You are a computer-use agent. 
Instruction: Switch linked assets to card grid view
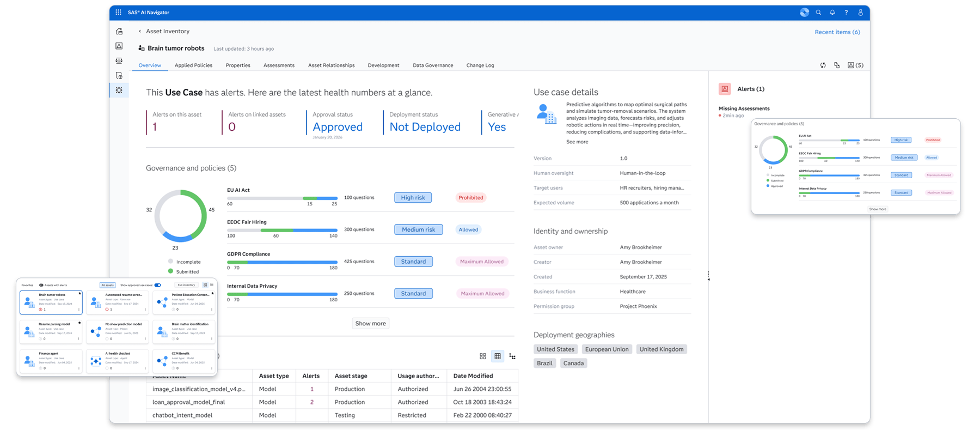click(483, 356)
